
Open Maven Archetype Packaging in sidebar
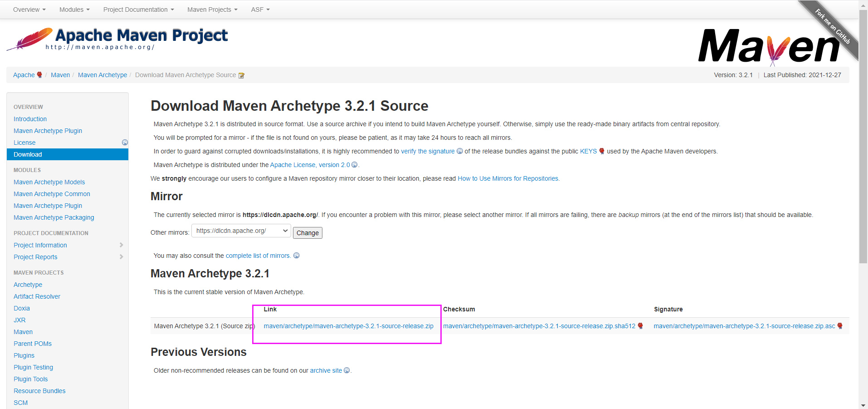click(54, 217)
